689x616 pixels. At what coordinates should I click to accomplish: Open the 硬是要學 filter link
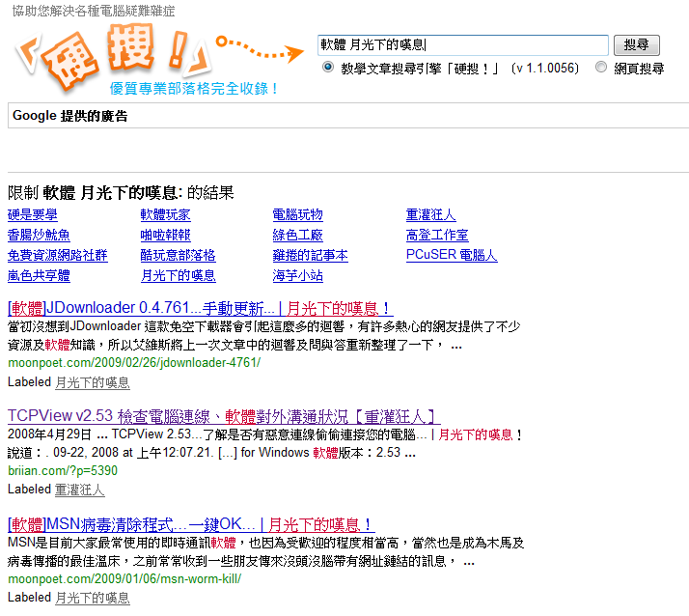point(32,215)
